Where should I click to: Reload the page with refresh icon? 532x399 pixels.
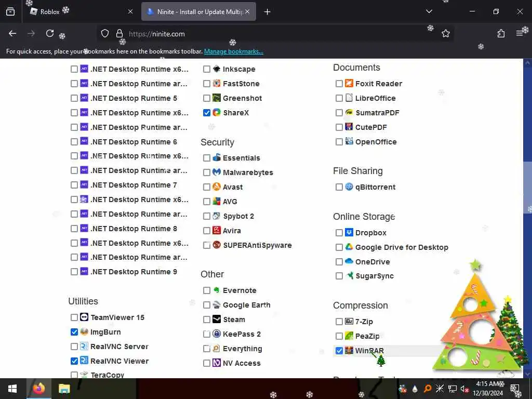[x=50, y=33]
